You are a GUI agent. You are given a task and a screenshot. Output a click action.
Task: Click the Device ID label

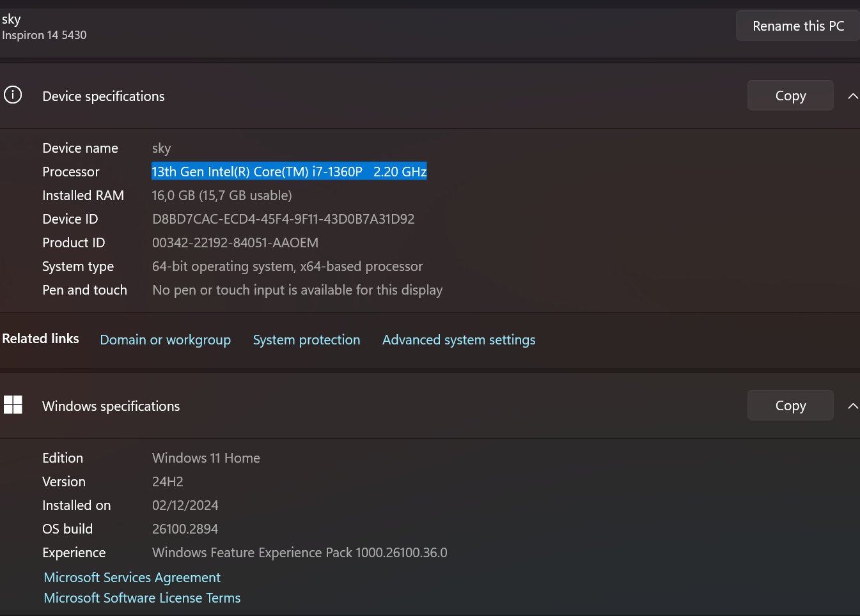pos(70,219)
